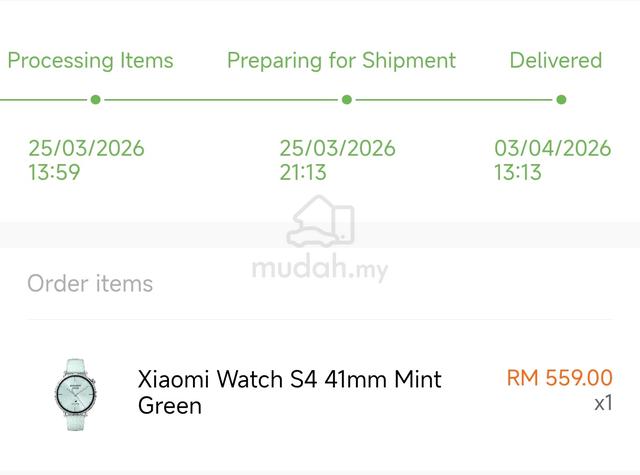
Task: Select the Preparing for Shipment label
Action: click(x=341, y=61)
